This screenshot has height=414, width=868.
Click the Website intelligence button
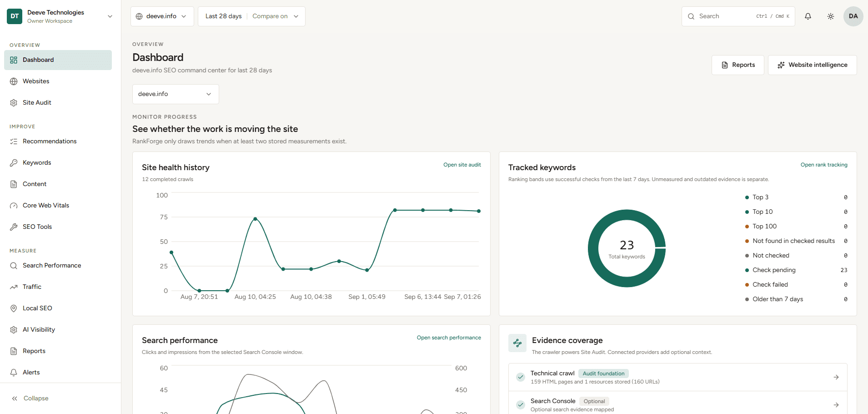click(812, 65)
